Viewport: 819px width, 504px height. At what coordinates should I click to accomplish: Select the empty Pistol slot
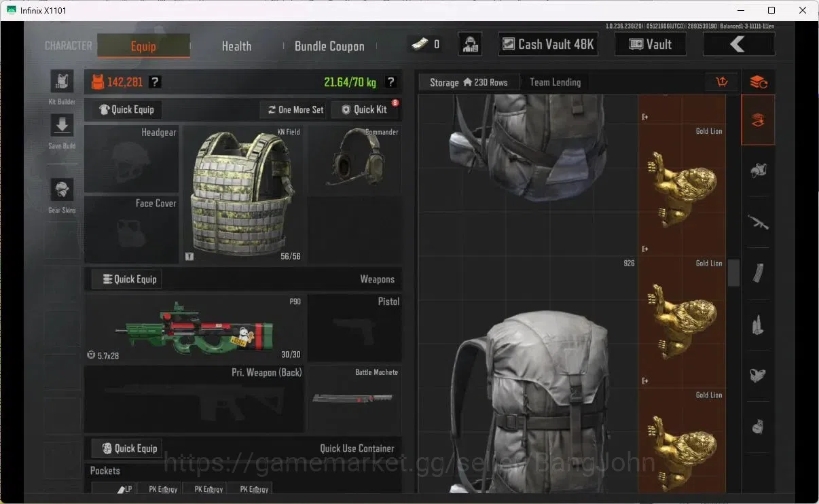point(354,328)
